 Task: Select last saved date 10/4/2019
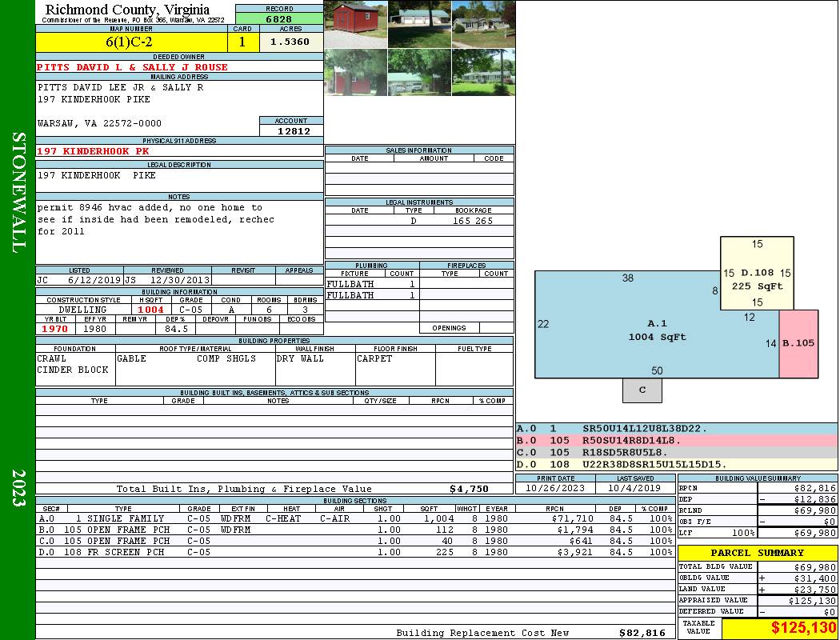(x=635, y=488)
